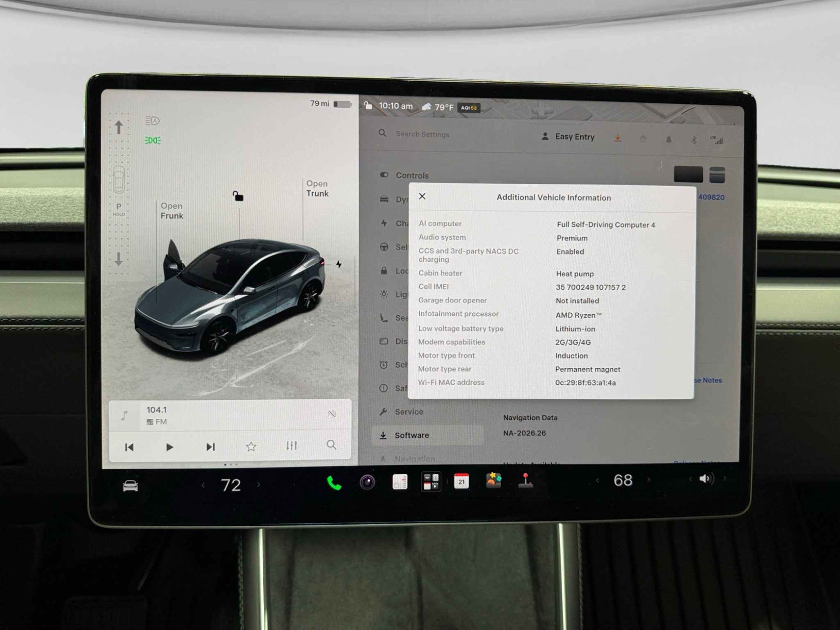840x630 pixels.
Task: Decrease passenger temperature from 68
Action: [x=597, y=480]
